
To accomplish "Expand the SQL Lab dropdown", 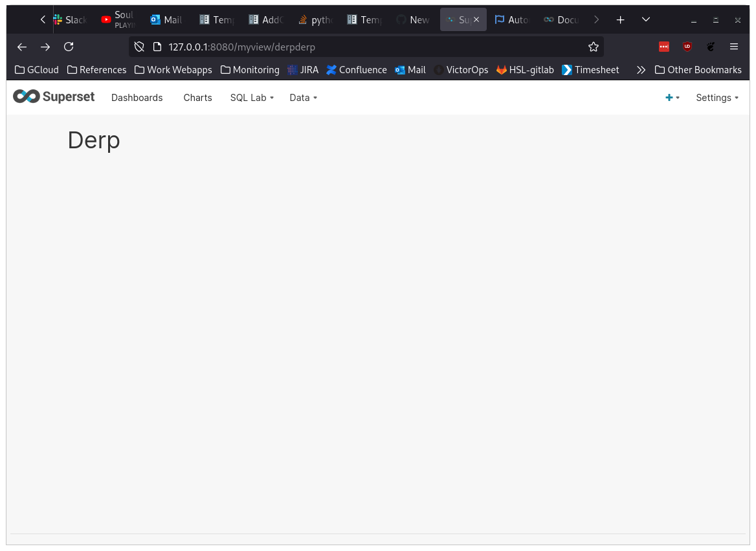I will coord(252,98).
